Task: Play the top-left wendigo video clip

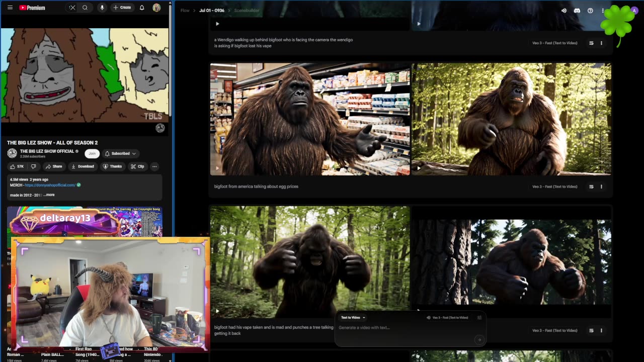Action: (217, 24)
